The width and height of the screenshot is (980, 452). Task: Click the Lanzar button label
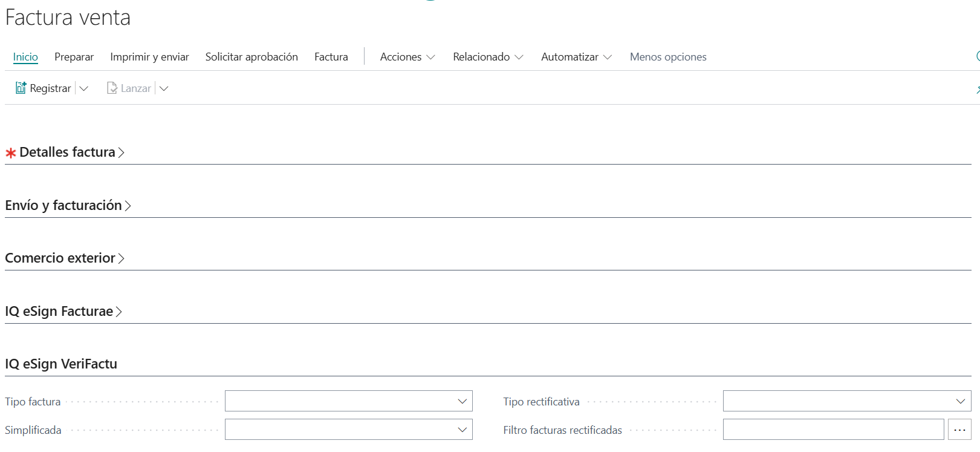[x=136, y=88]
